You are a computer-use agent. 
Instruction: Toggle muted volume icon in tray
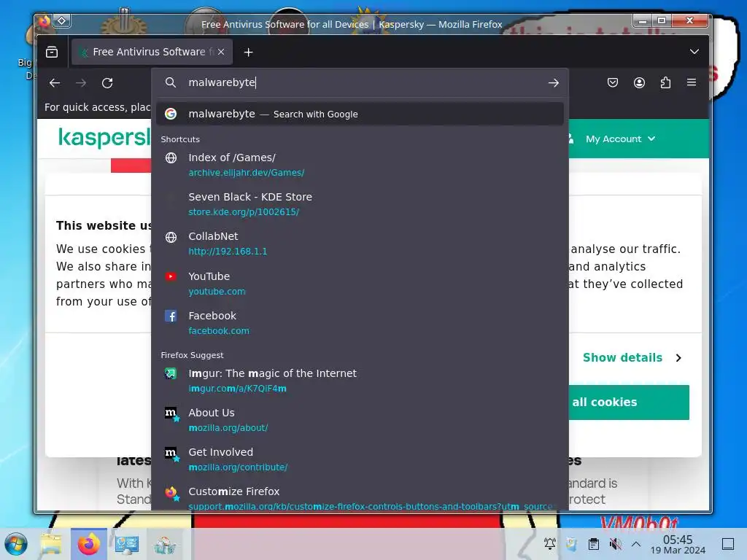[x=616, y=544]
